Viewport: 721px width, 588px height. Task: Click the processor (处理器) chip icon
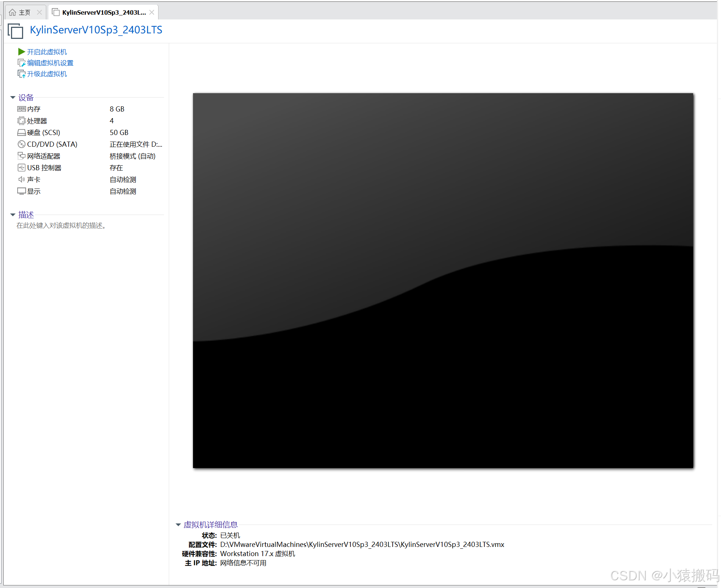21,121
